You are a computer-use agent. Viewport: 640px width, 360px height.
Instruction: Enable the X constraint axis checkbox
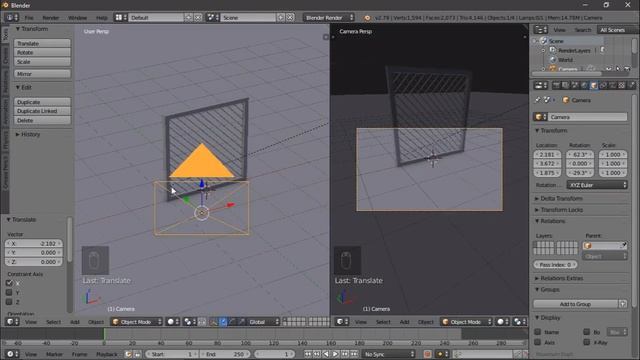pyautogui.click(x=9, y=283)
